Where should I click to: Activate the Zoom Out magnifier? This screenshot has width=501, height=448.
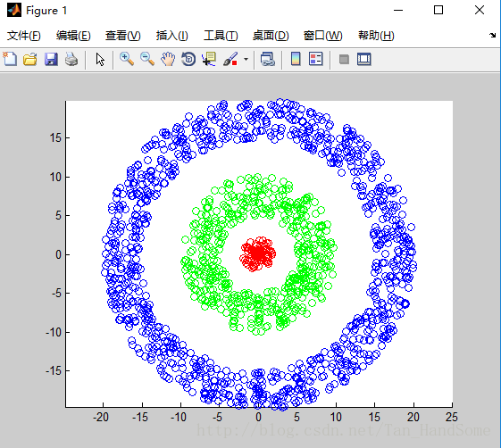tap(147, 59)
